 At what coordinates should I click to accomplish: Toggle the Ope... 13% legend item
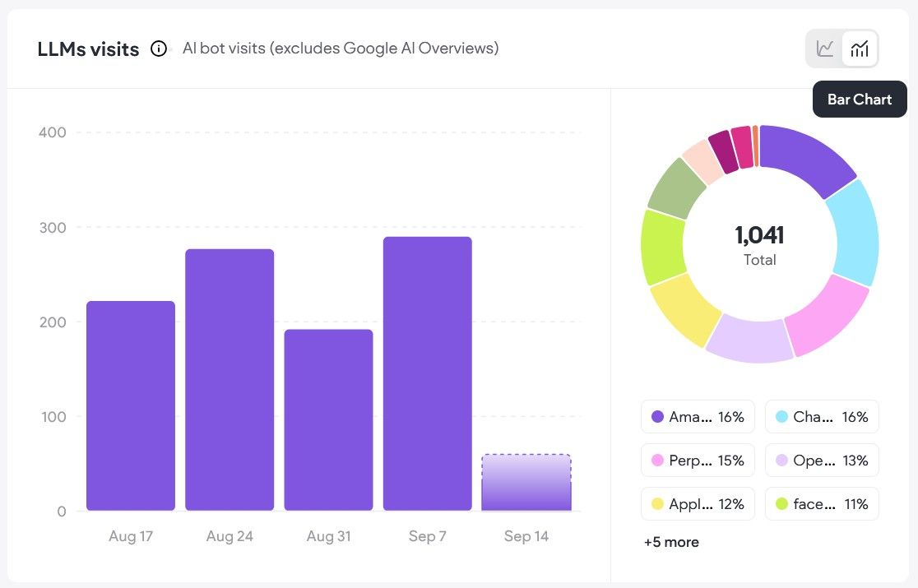pos(822,461)
